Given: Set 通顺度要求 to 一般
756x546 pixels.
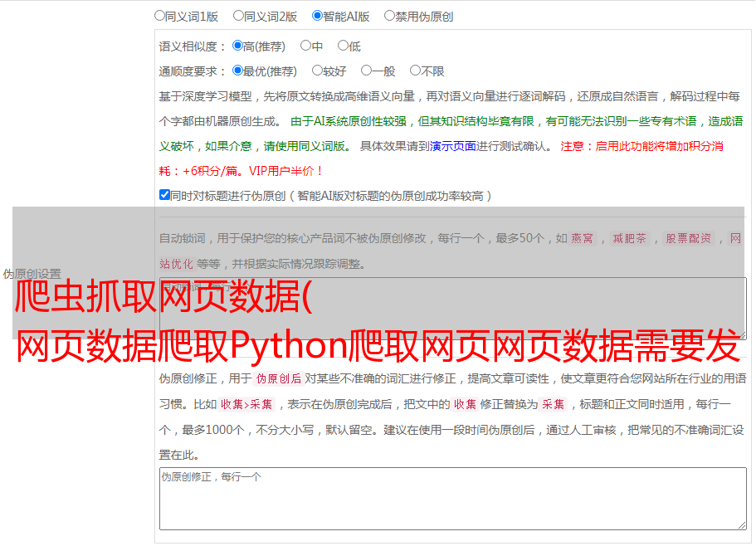Looking at the screenshot, I should [x=367, y=71].
